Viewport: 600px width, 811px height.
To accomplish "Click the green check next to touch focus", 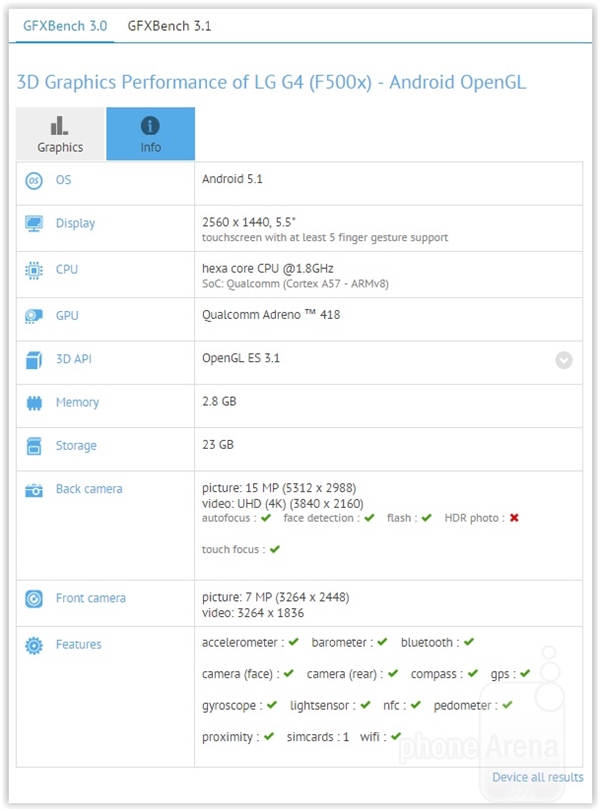I will click(x=275, y=549).
